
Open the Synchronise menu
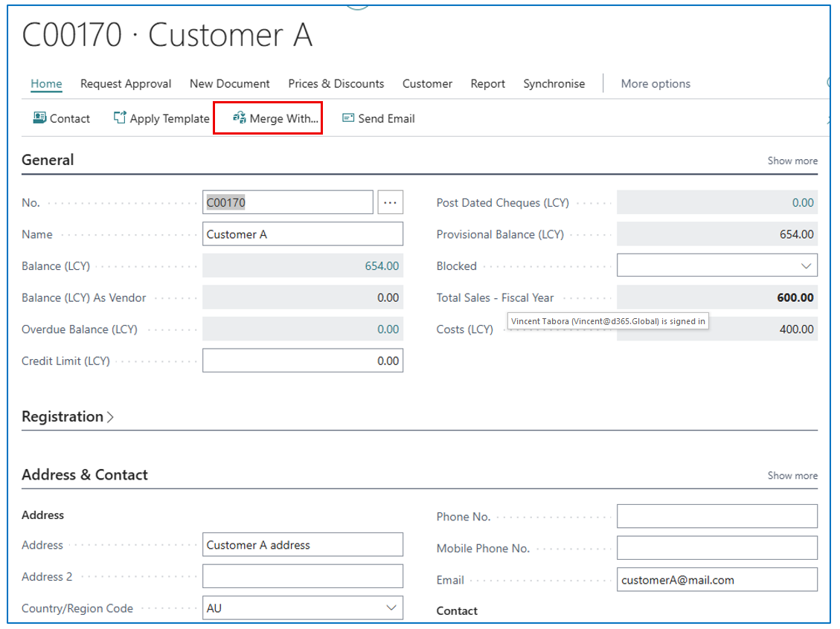pos(554,84)
